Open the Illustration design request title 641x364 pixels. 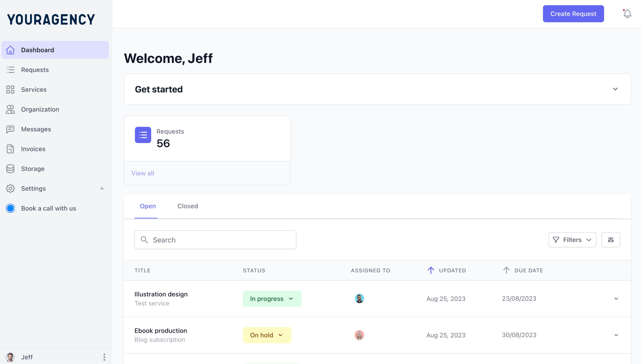click(x=161, y=294)
